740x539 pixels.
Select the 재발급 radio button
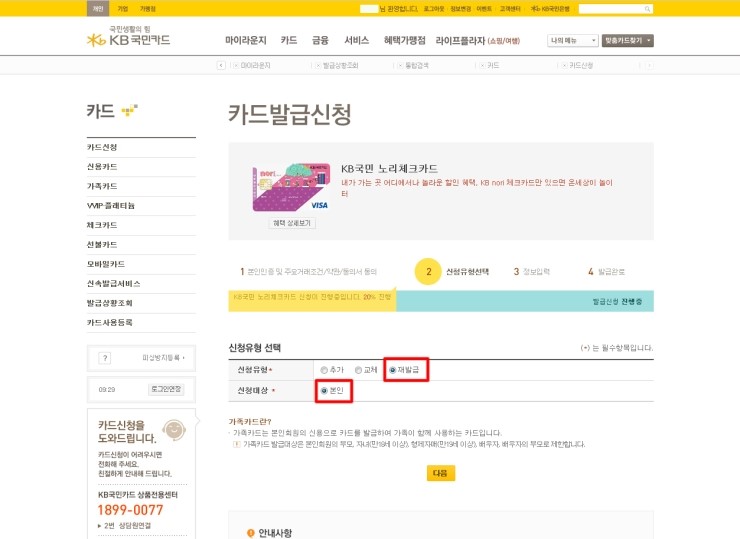pos(392,370)
